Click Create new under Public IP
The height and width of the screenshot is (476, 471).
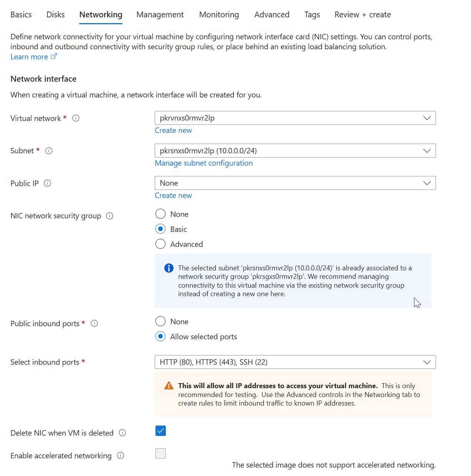(x=173, y=196)
